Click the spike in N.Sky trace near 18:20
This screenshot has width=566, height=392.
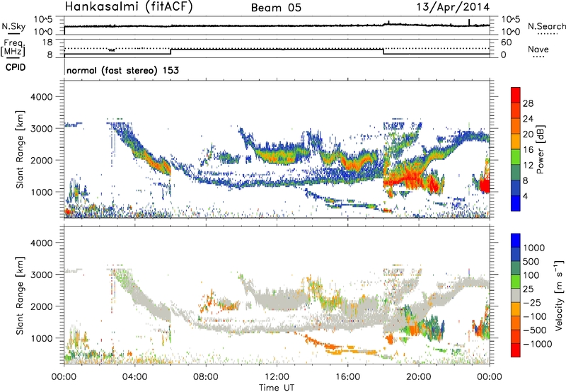(x=388, y=23)
